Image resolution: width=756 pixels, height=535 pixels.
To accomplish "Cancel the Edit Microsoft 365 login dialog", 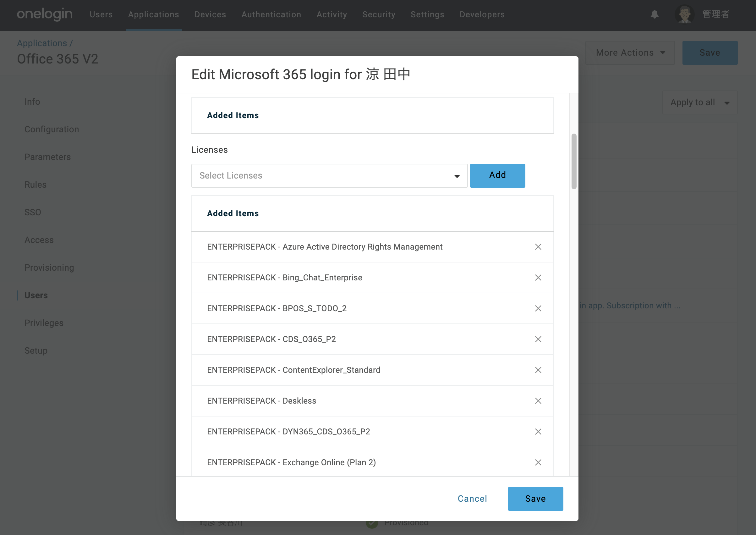I will click(x=472, y=499).
